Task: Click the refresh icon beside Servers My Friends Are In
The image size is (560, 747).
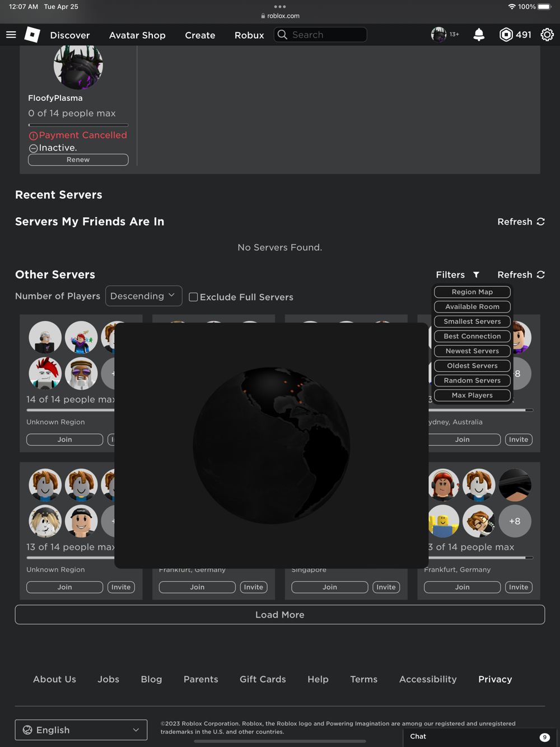Action: [540, 222]
